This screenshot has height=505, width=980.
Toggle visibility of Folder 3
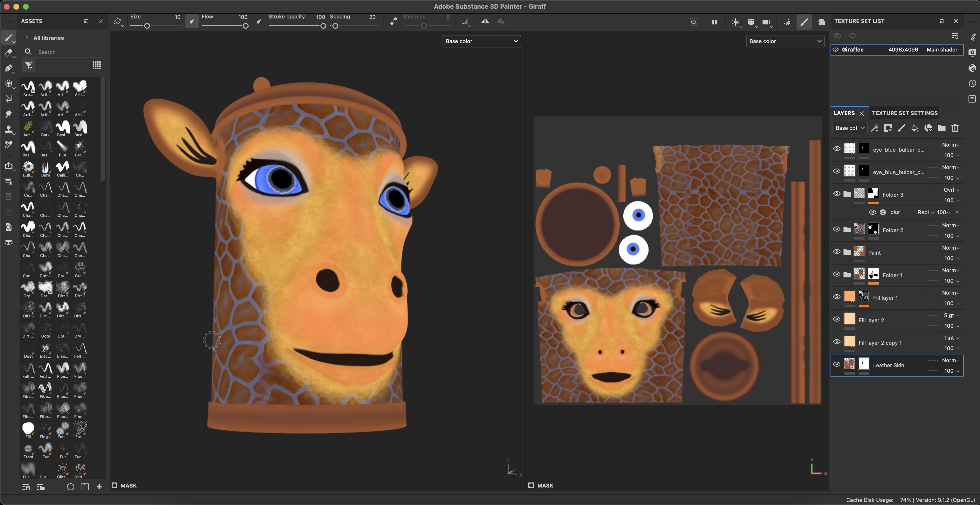pyautogui.click(x=836, y=194)
